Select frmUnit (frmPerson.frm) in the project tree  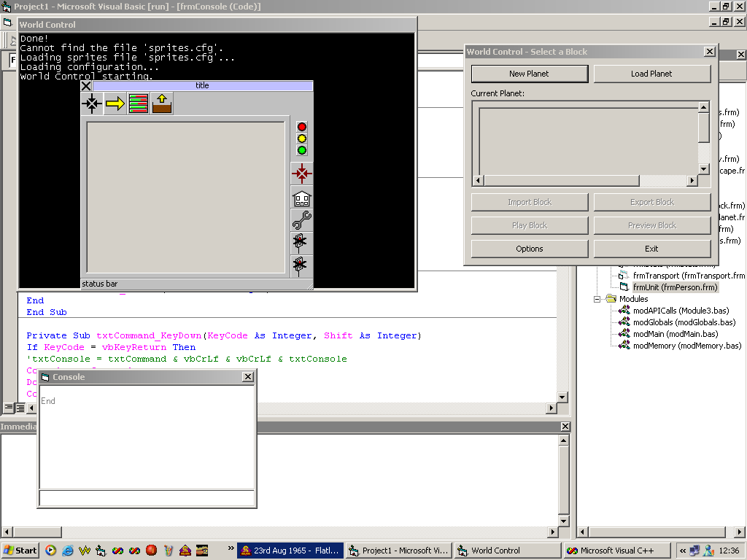[675, 287]
